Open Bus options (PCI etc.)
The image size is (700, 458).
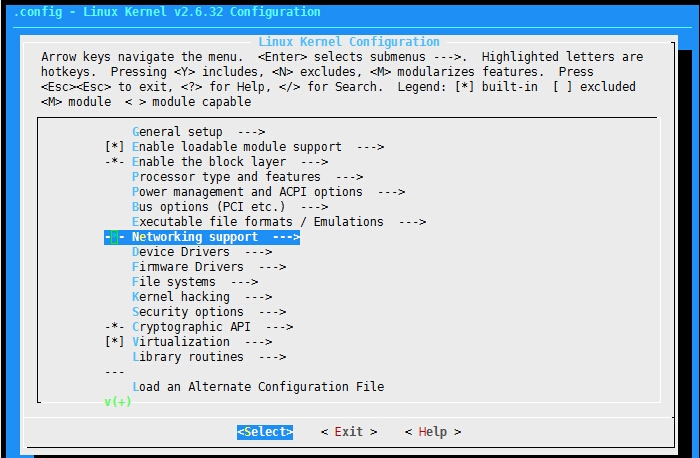tap(230, 207)
